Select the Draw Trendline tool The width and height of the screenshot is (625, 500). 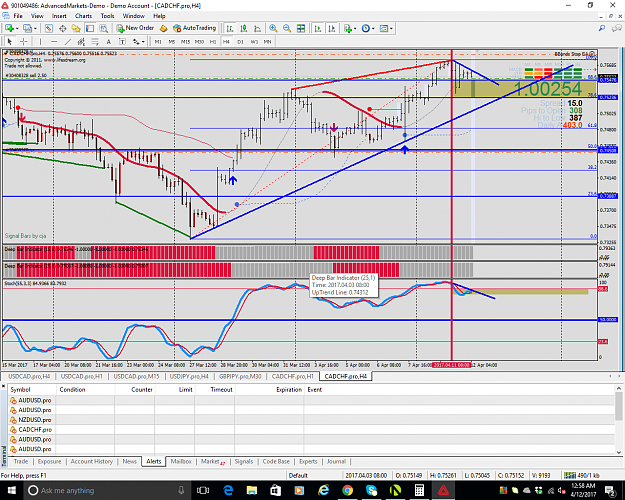point(68,41)
